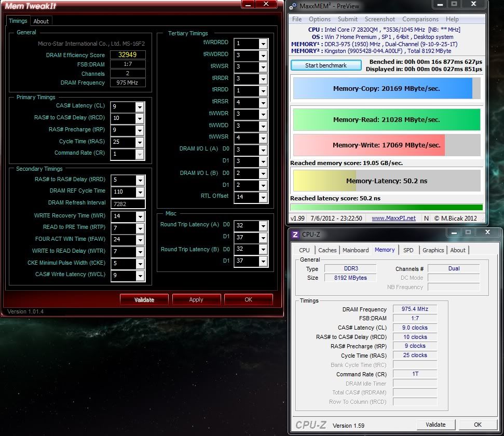Image resolution: width=504 pixels, height=436 pixels.
Task: Expand READ to PRE Time (tRTP) dropdown
Action: tap(140, 228)
